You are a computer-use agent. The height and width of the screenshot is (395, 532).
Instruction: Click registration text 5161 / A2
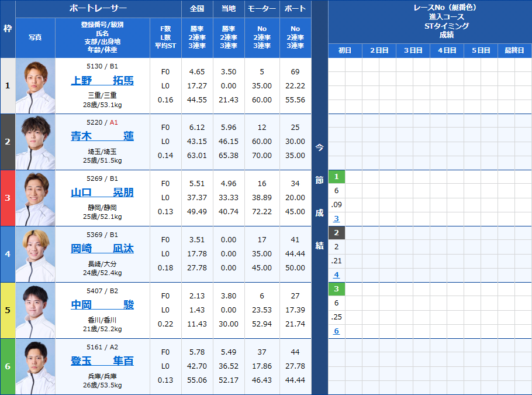point(102,347)
